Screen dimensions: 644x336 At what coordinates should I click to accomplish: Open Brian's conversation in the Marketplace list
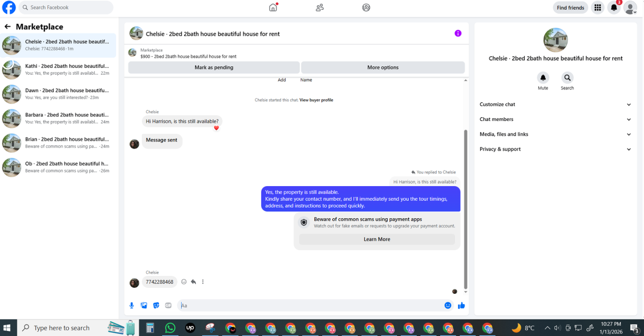tap(58, 143)
